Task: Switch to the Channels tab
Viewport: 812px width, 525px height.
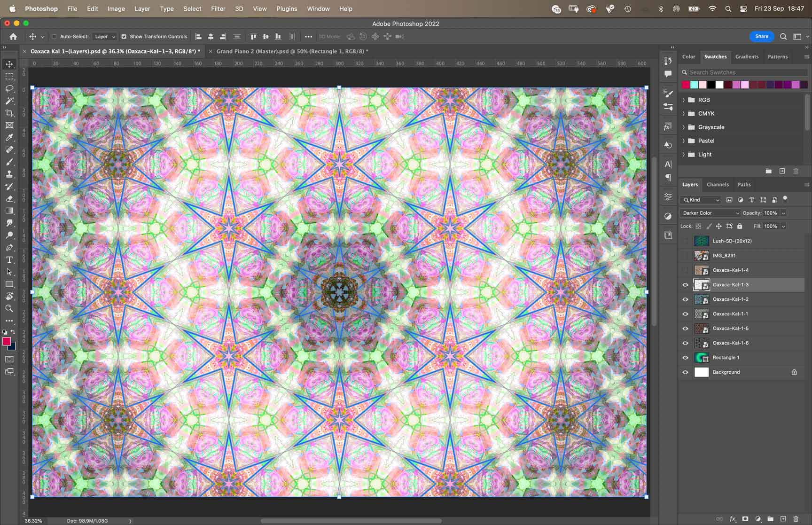Action: click(718, 184)
